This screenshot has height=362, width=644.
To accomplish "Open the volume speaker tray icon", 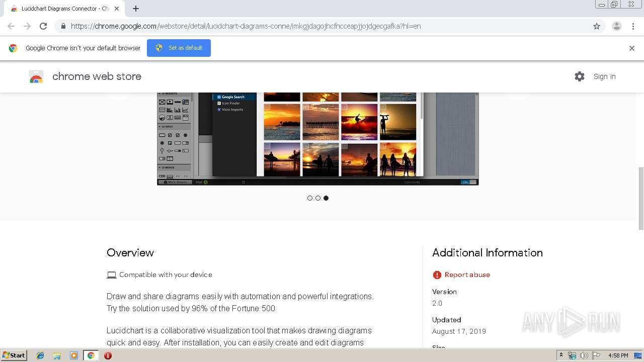I will click(584, 355).
